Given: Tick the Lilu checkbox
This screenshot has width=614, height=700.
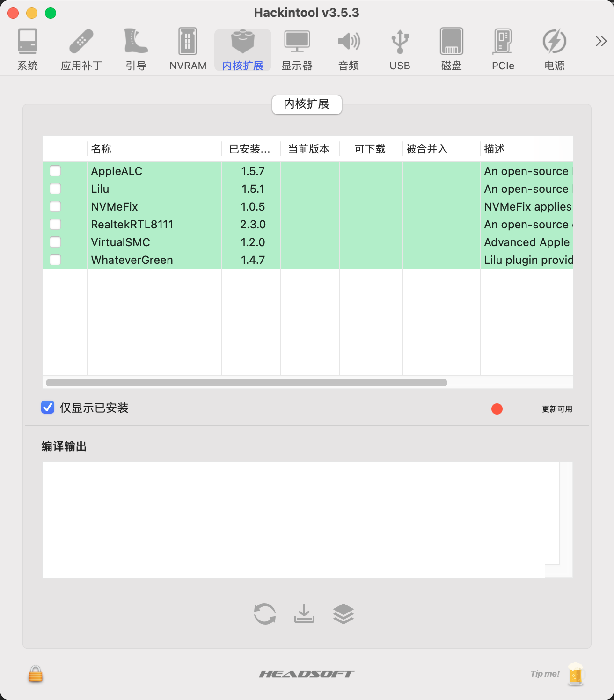Looking at the screenshot, I should click(55, 189).
